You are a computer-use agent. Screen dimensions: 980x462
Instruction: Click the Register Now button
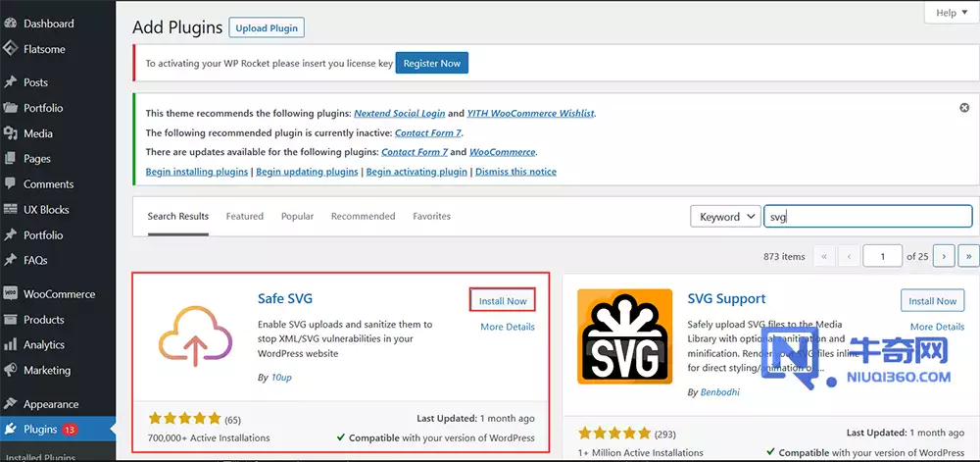tap(432, 63)
